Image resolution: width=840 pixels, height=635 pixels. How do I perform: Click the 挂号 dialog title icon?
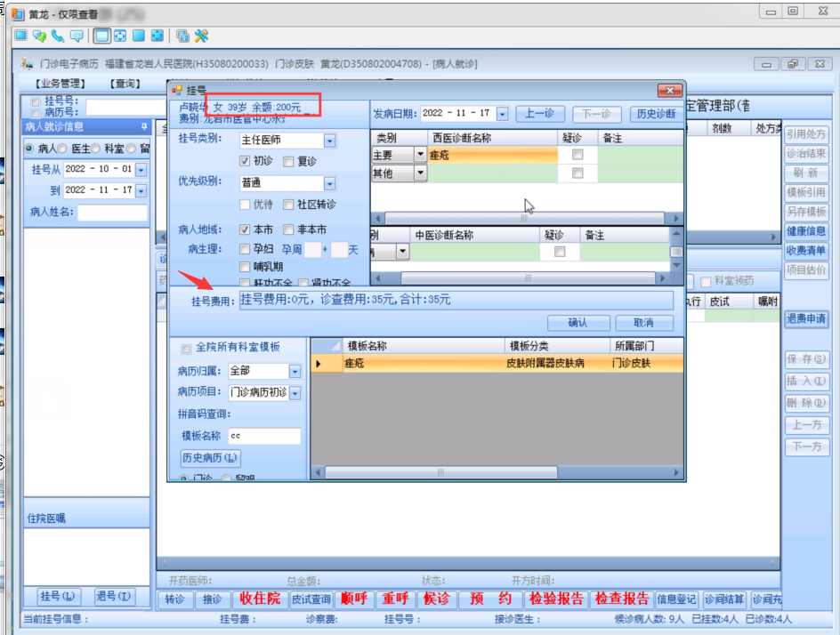[177, 90]
